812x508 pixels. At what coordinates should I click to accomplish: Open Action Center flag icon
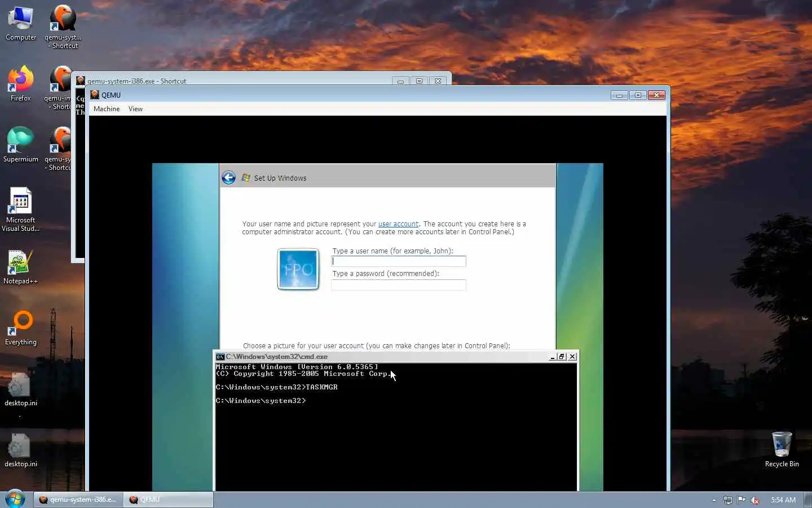coord(742,500)
